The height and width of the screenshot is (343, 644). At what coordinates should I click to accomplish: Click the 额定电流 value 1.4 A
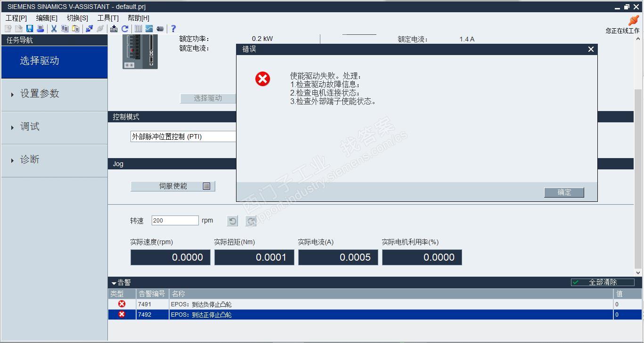tap(467, 40)
